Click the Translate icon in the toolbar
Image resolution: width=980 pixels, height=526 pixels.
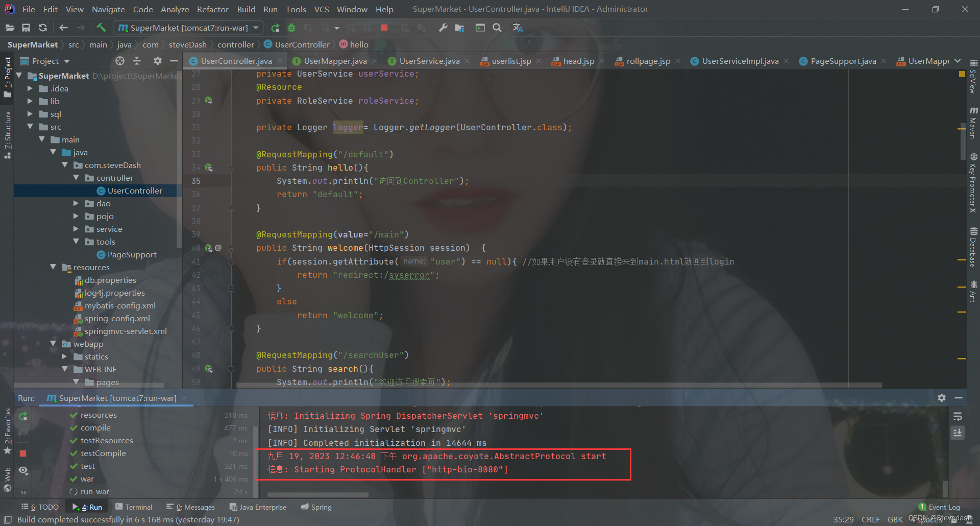point(518,28)
